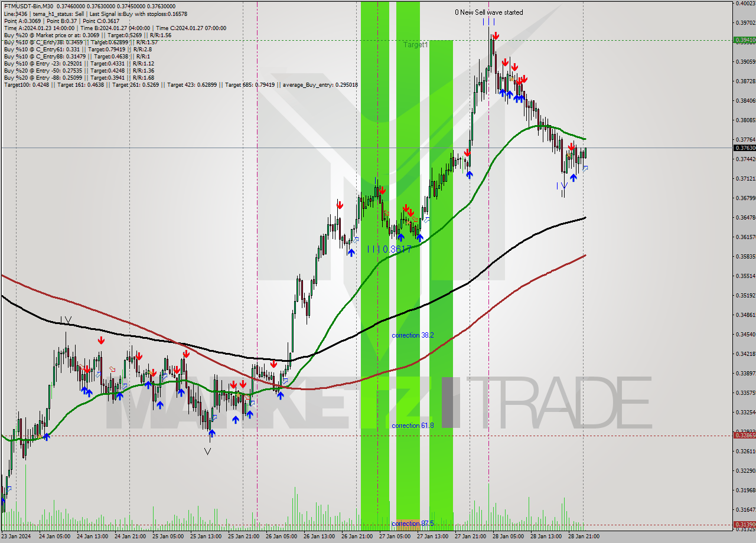Click the '26 Jan 13:00' time axis label
Screen dimensions: 756x543
click(x=319, y=537)
